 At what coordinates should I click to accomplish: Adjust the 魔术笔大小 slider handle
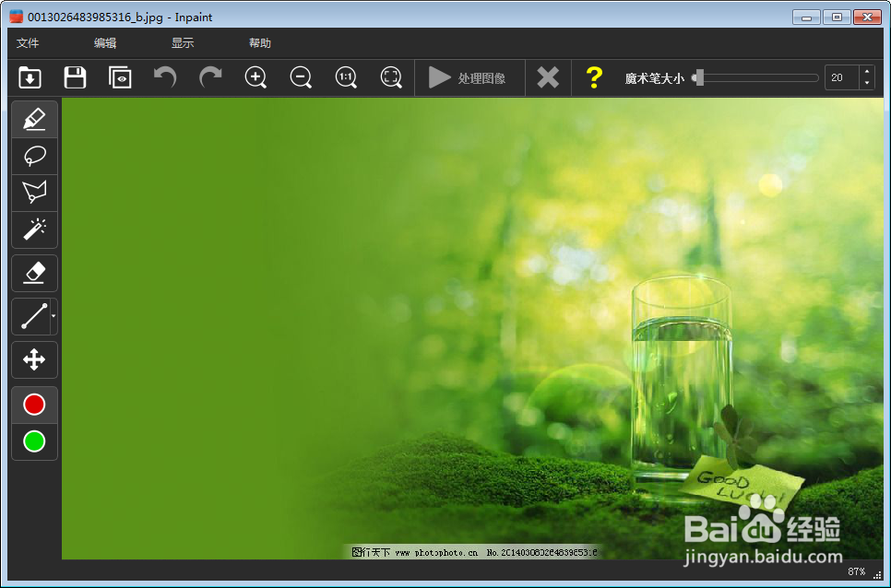point(699,77)
